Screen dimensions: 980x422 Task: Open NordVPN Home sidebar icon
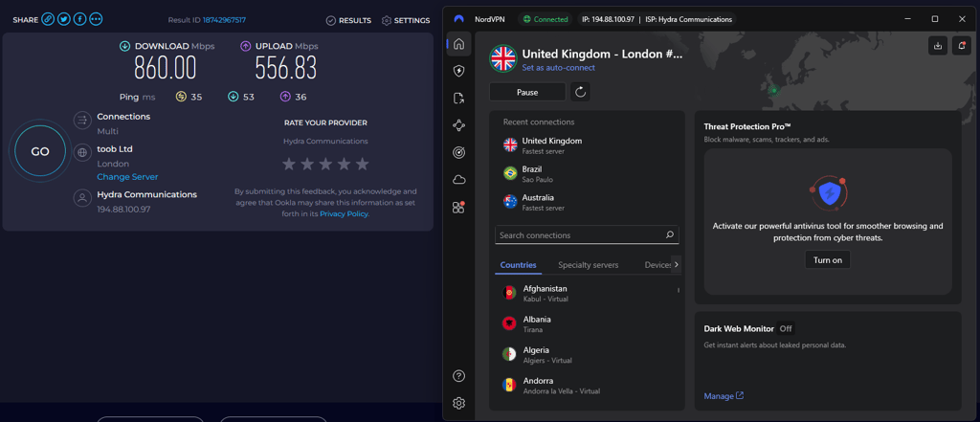click(458, 44)
